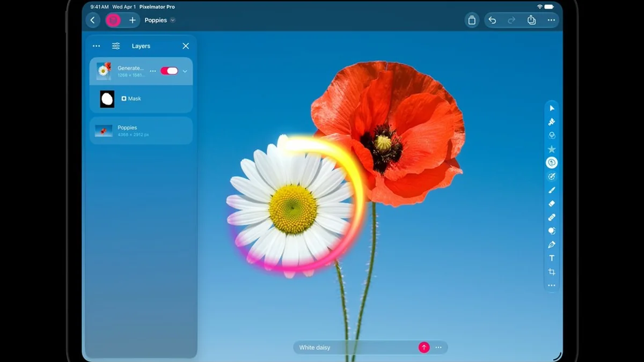Open ellipsis options for the Generate layer
This screenshot has height=362, width=644.
[153, 71]
